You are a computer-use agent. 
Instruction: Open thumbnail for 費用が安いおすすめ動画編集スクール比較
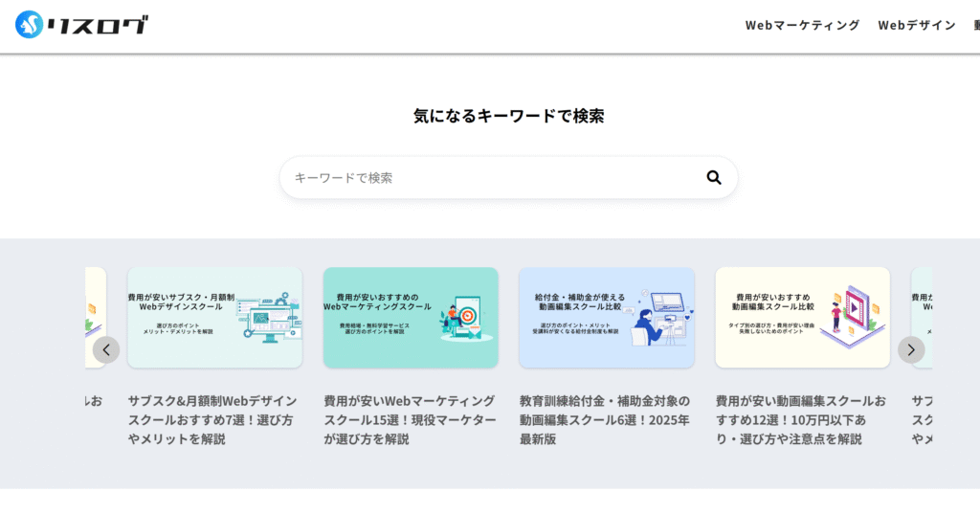pyautogui.click(x=803, y=318)
